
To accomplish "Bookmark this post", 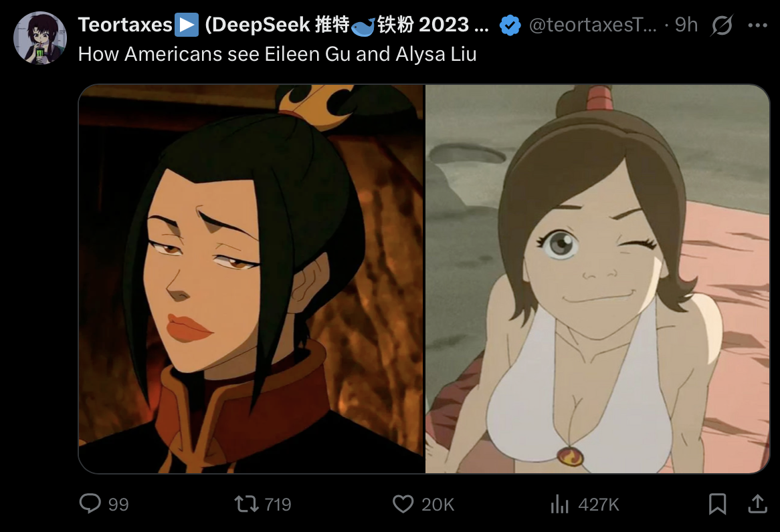I will (717, 504).
